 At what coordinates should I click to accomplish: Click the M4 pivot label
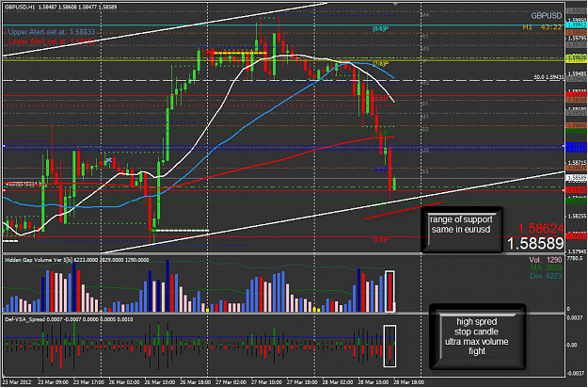click(x=424, y=15)
